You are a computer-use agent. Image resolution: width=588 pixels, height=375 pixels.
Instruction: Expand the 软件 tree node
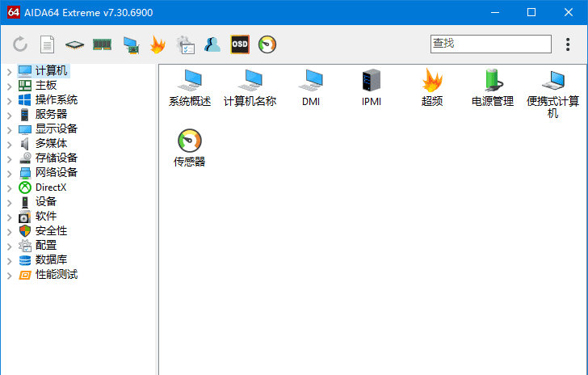10,217
